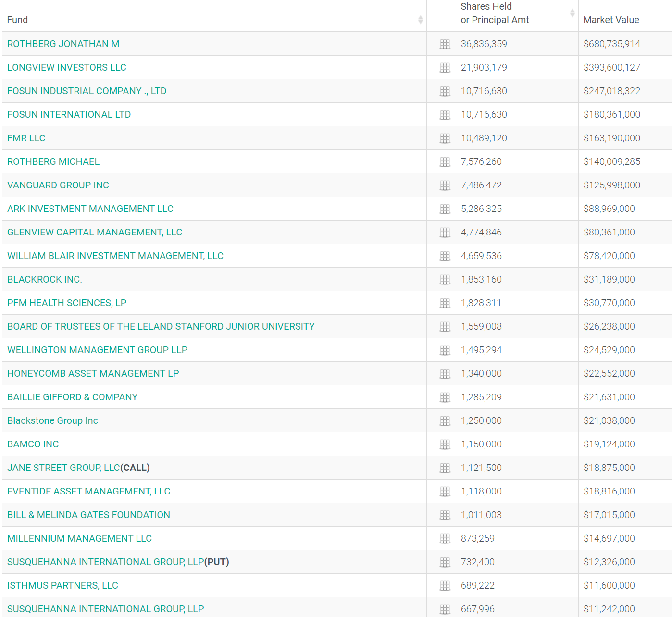Viewport: 672px width, 617px height.
Task: Open the grid icon for JANE STREET GROUP (CALL)
Action: (445, 468)
